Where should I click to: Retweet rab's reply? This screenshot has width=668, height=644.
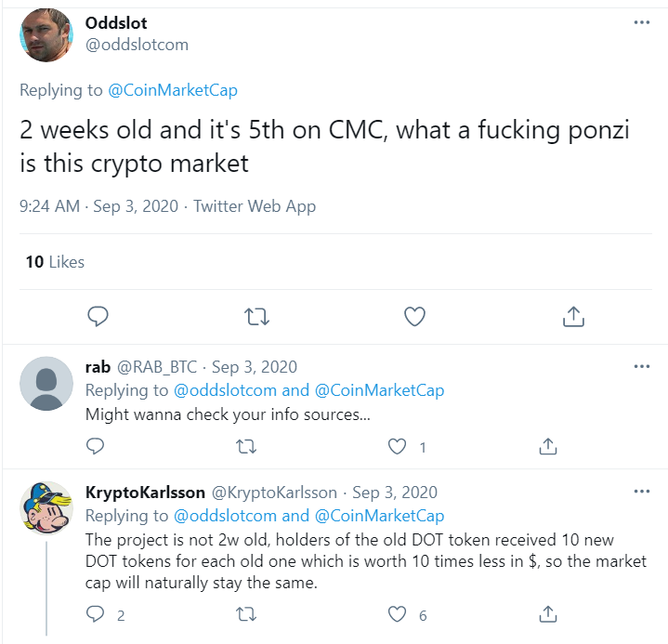click(x=247, y=447)
